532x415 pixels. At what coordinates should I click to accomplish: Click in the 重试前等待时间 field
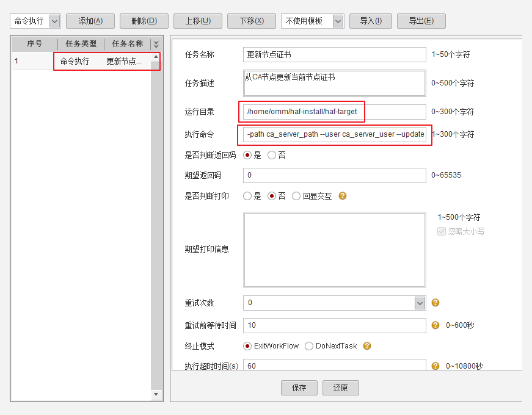coord(335,325)
